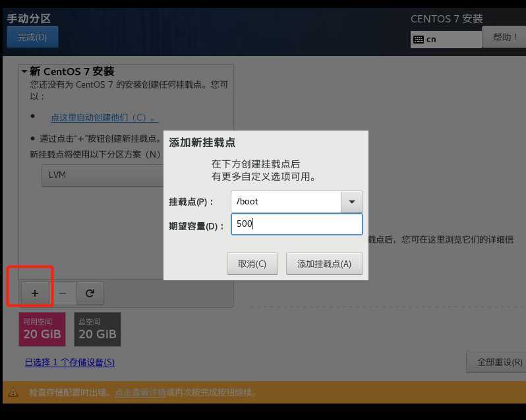
Task: Click the 全部重设(R) reset all button
Action: (496, 362)
